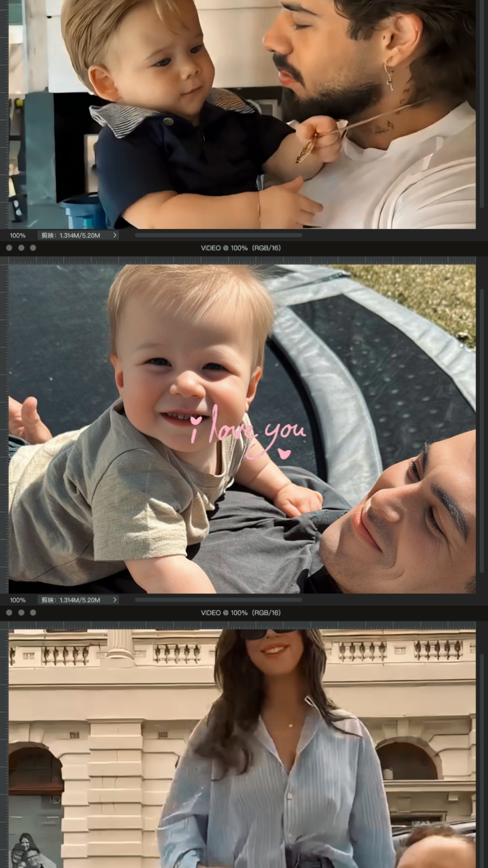Click the horizontal scrollbar below the baby-and-necklace image
The width and height of the screenshot is (488, 868).
point(218,235)
